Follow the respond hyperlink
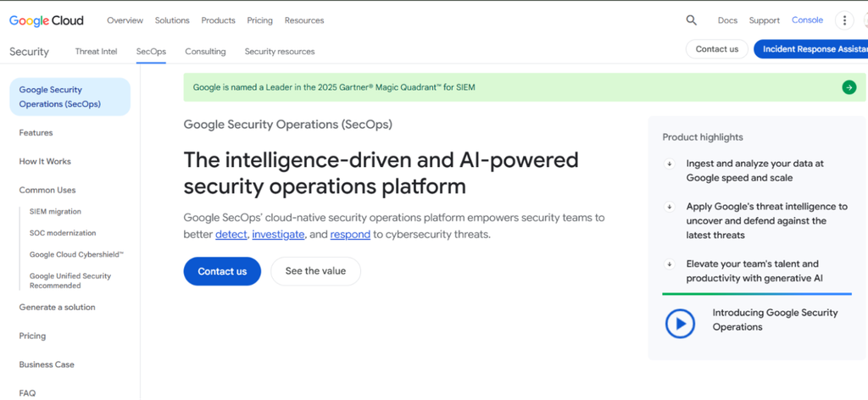868x400 pixels. (350, 234)
